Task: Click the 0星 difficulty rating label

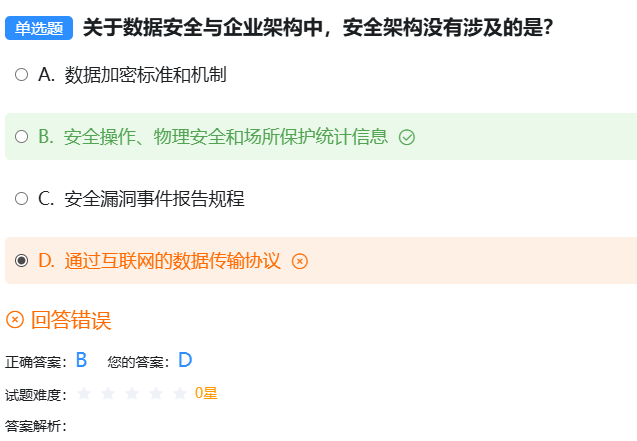Action: click(x=206, y=394)
